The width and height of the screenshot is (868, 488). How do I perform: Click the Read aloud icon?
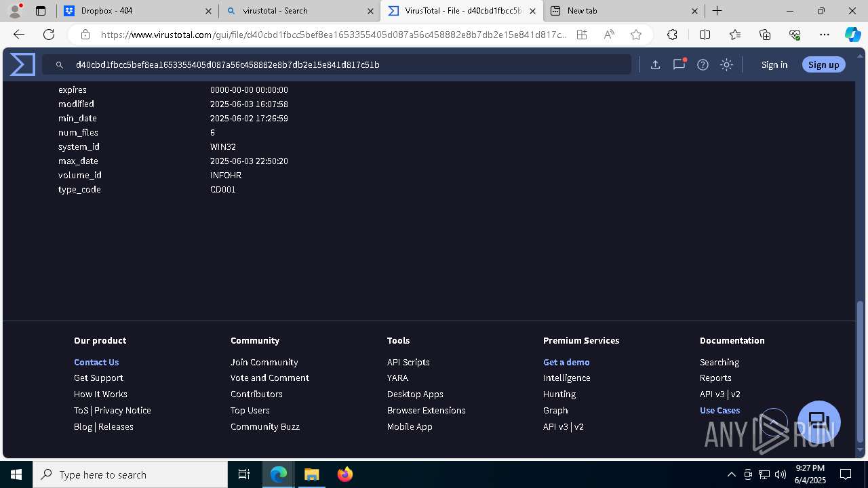(x=609, y=35)
